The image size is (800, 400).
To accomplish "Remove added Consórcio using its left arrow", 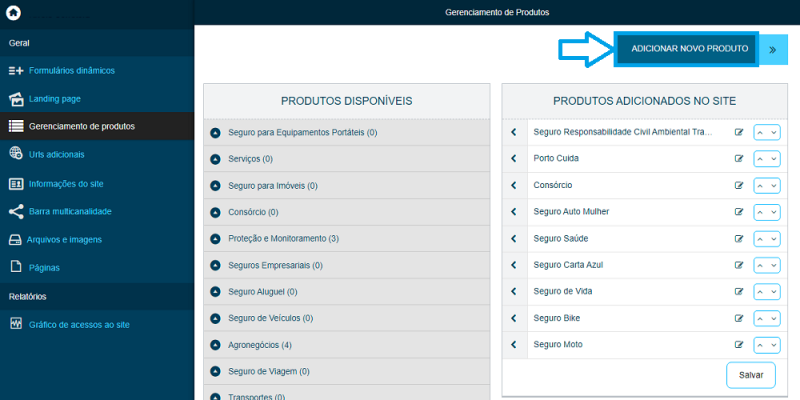I will click(514, 185).
